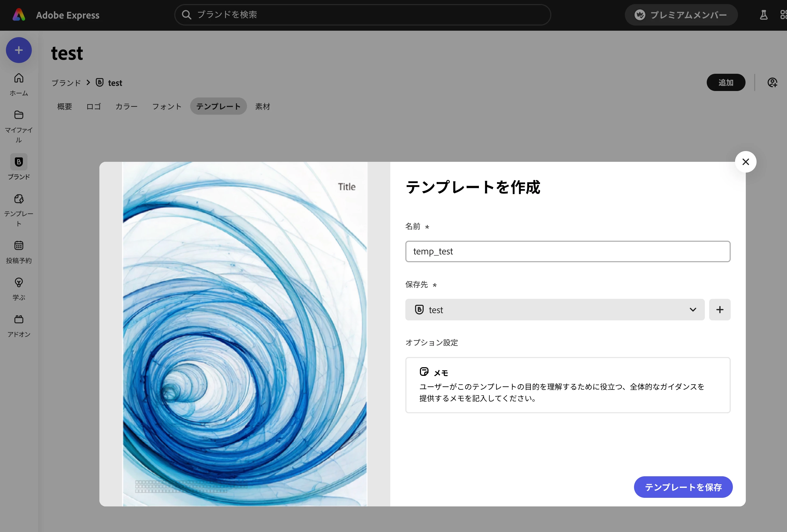Click テンプレートを保存 button

click(x=683, y=487)
